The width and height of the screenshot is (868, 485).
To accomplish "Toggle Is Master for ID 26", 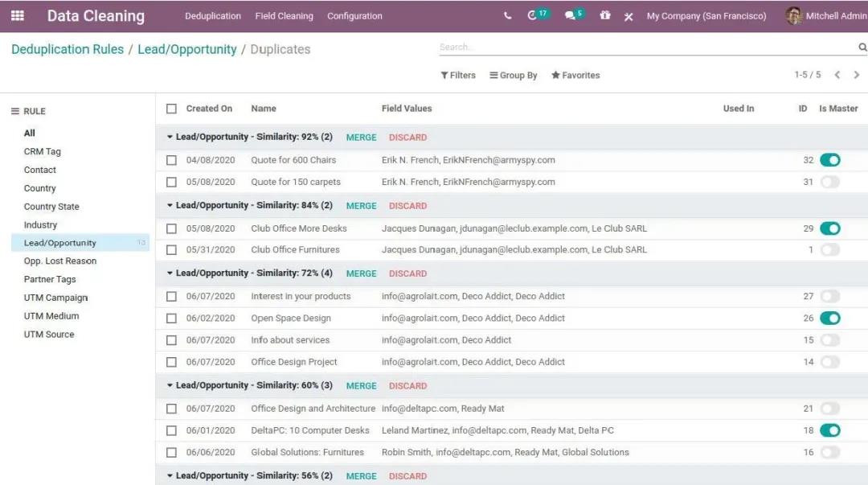I will (x=829, y=319).
